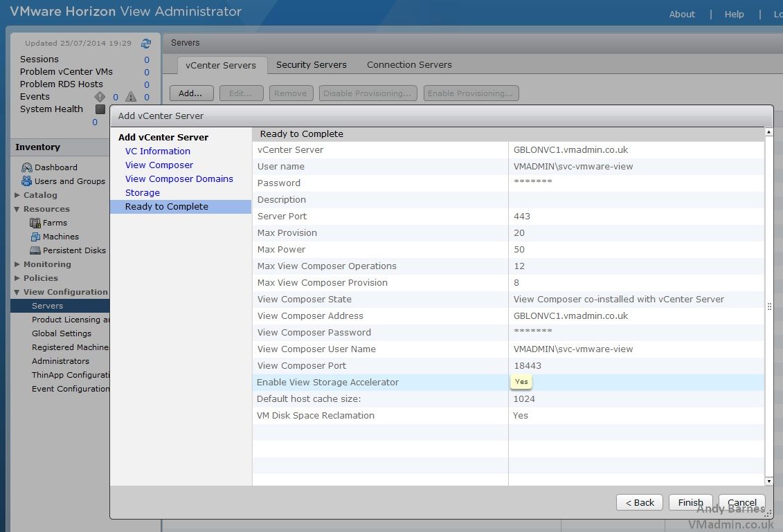
Task: Click the Sessions count value
Action: [147, 60]
